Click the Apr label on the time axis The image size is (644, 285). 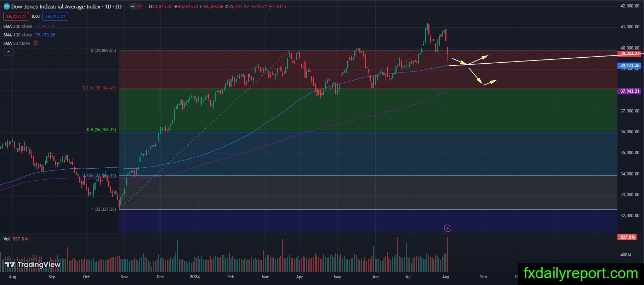300,277
